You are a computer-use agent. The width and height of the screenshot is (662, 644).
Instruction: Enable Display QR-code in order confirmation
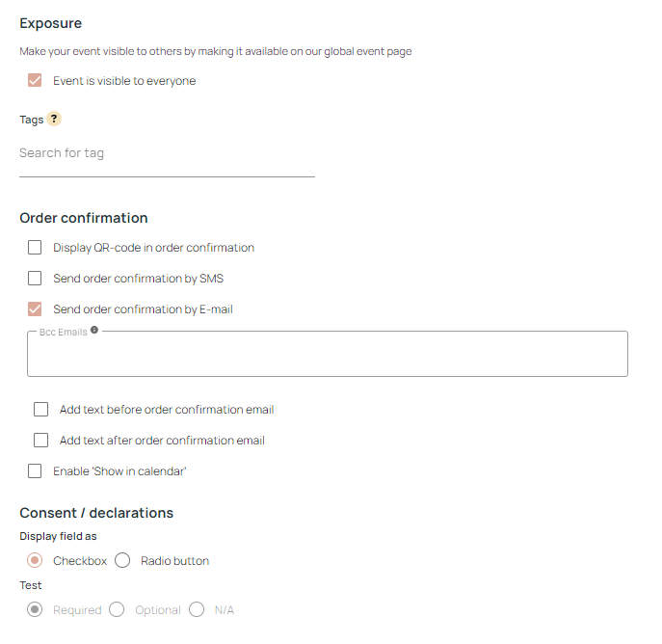click(35, 248)
